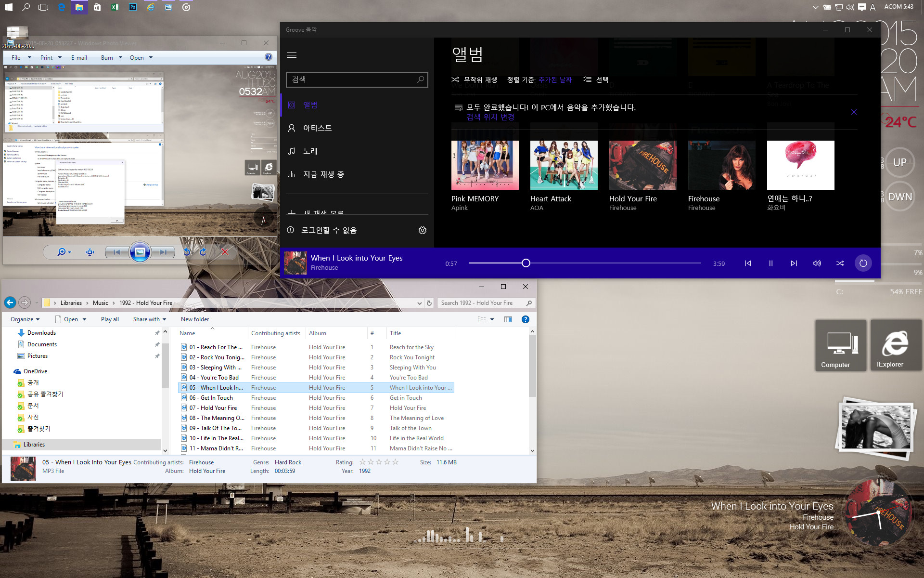
Task: Toggle repeat in Groove playback bar
Action: tap(863, 263)
